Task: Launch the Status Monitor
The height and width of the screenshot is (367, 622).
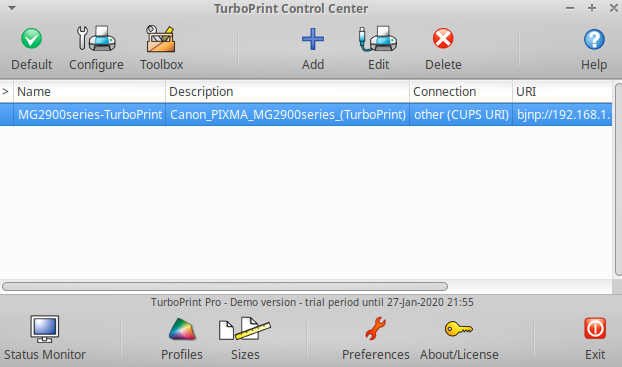Action: pos(45,338)
